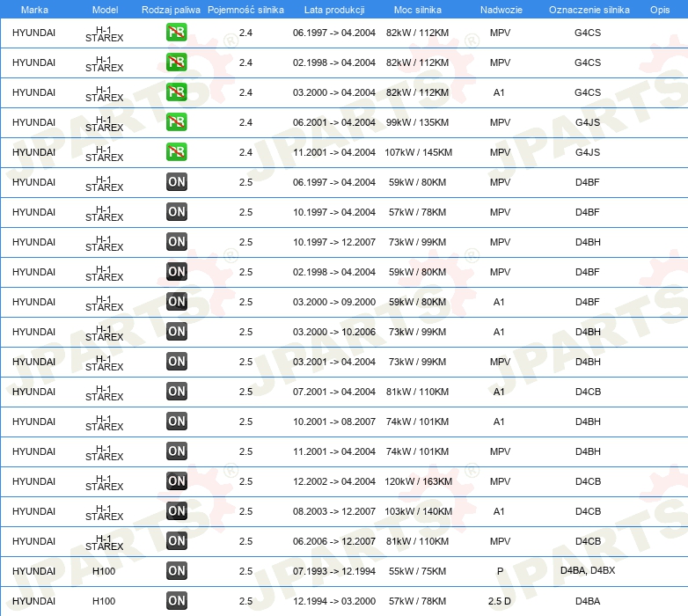Click the D4CB engine code in the 103kW / 140KM row
Viewport: 688px width, 616px height.
click(588, 511)
